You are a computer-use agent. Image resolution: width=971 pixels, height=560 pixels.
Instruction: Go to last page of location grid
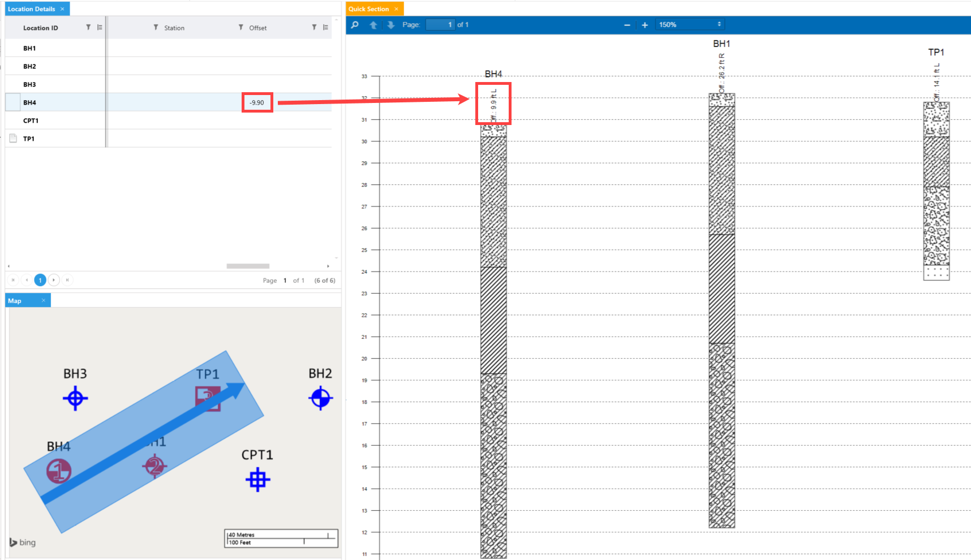tap(67, 280)
